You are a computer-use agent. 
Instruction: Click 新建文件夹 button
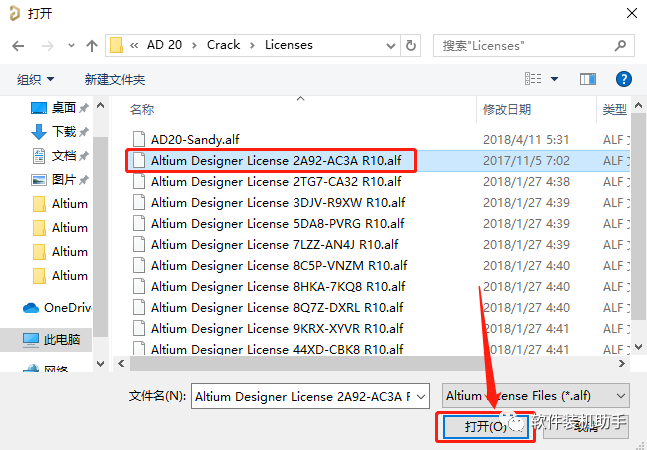pos(115,79)
